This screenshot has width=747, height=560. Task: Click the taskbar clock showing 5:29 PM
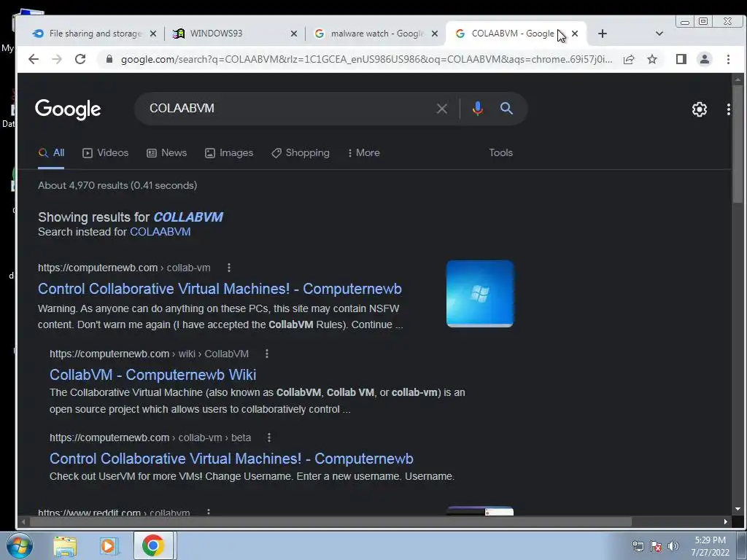pos(710,546)
